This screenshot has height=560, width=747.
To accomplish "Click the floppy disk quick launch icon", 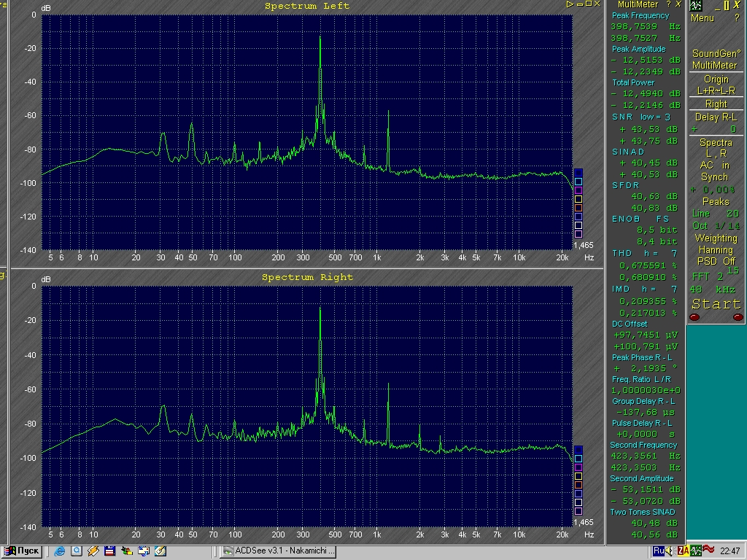I will pos(109,551).
